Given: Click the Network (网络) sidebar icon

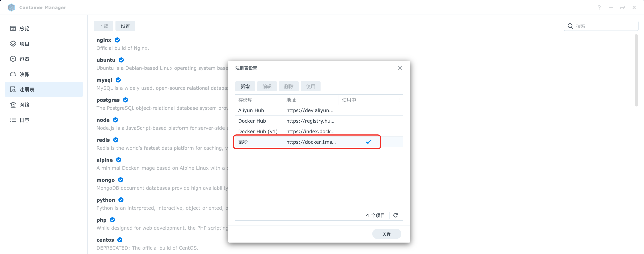Looking at the screenshot, I should [x=13, y=105].
